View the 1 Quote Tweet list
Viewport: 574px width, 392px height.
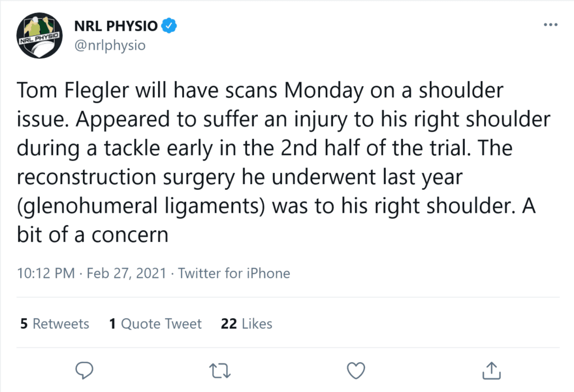point(155,324)
